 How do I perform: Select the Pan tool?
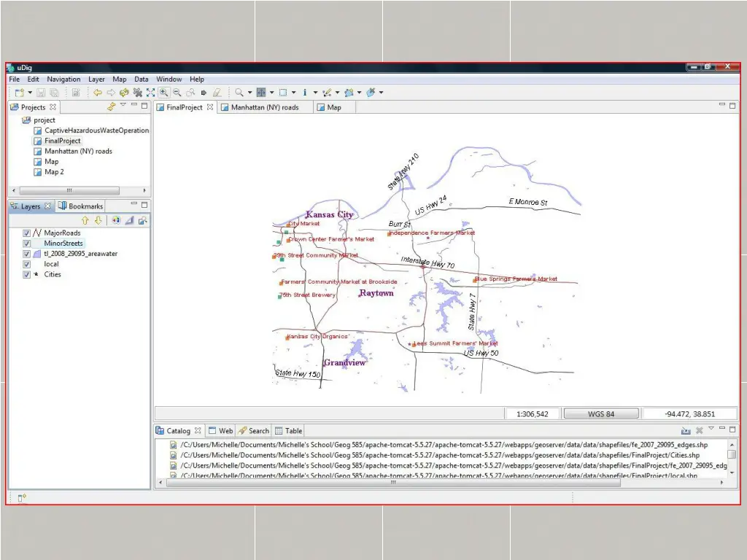point(261,93)
